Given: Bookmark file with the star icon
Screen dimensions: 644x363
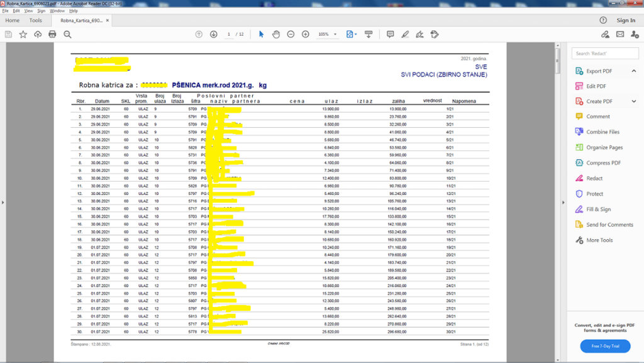Looking at the screenshot, I should pyautogui.click(x=23, y=35).
